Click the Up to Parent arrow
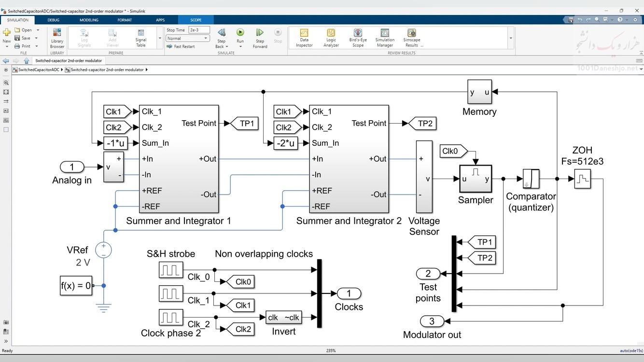 point(26,61)
